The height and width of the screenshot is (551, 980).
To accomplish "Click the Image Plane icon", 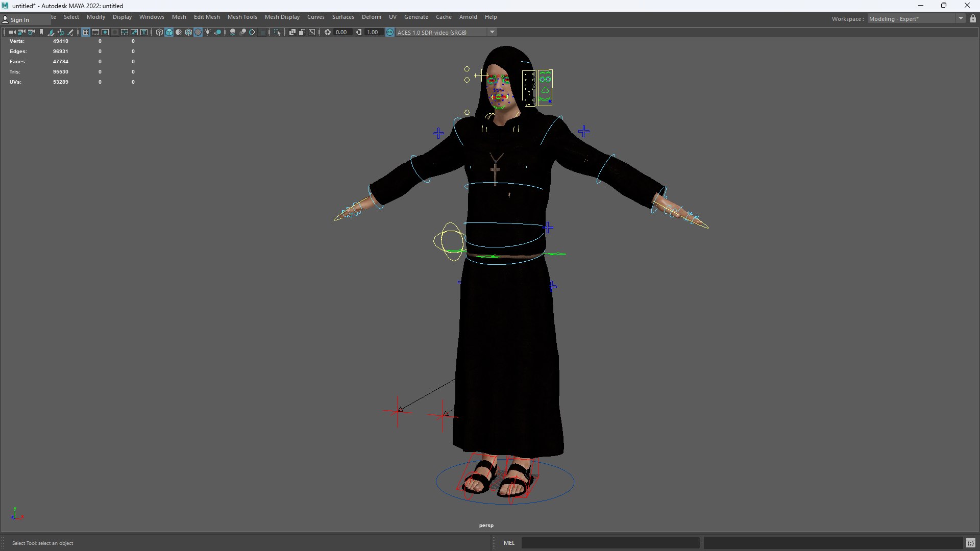I will coord(51,32).
